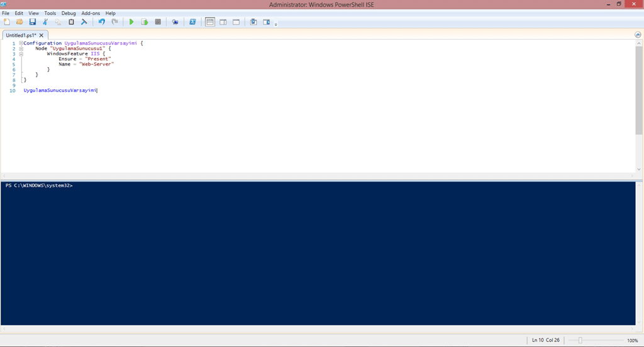
Task: Stop operation toolbar button
Action: 158,22
